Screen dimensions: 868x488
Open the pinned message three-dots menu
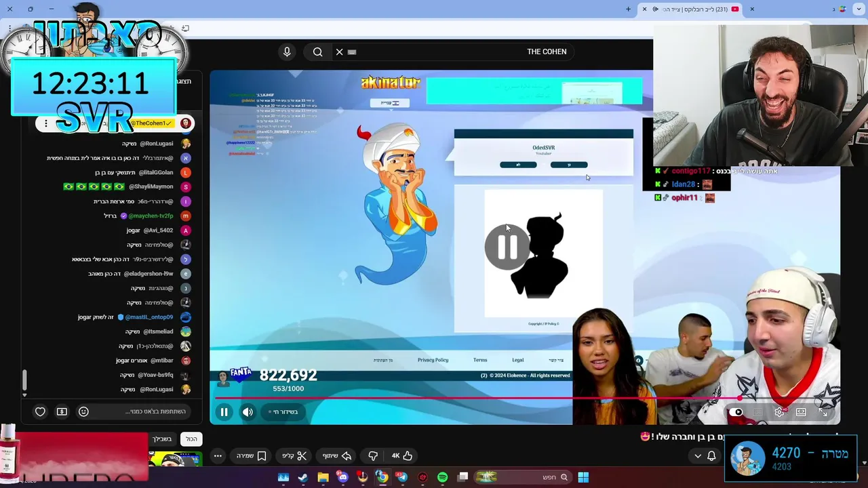pyautogui.click(x=46, y=123)
